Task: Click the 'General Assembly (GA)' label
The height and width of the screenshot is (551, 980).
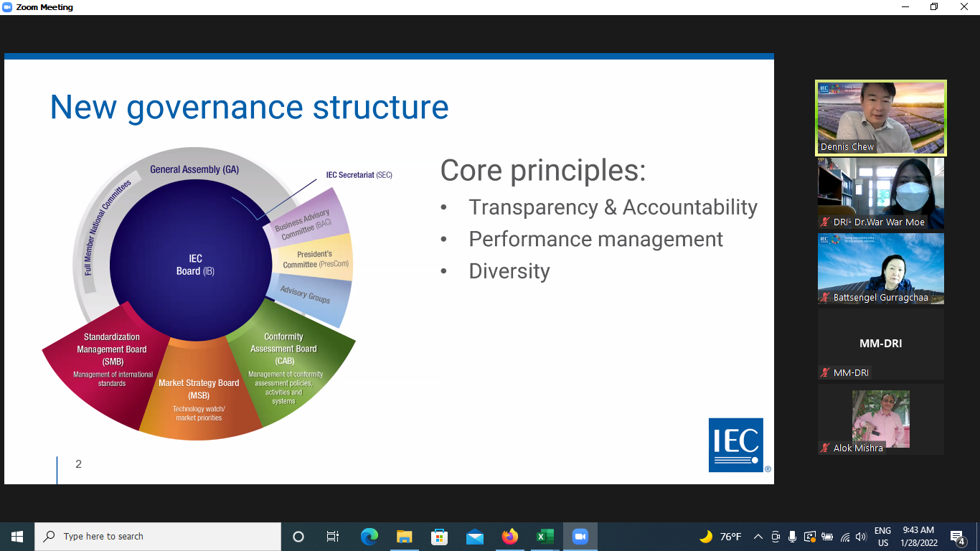Action: click(x=194, y=169)
